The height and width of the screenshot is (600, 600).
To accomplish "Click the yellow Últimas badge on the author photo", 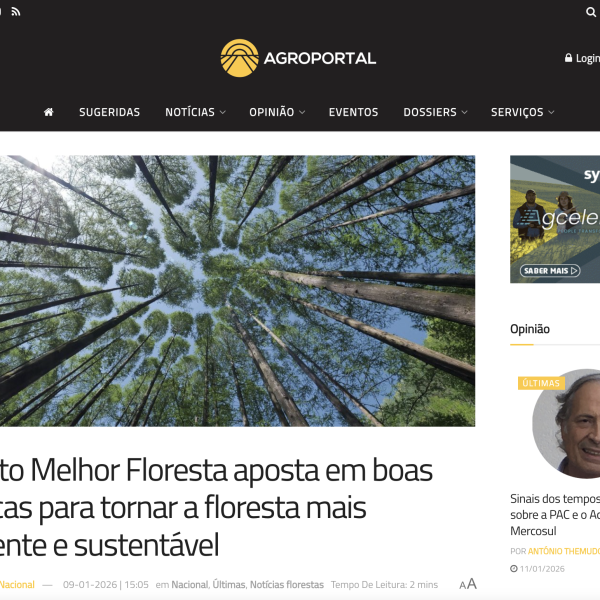I will point(541,383).
